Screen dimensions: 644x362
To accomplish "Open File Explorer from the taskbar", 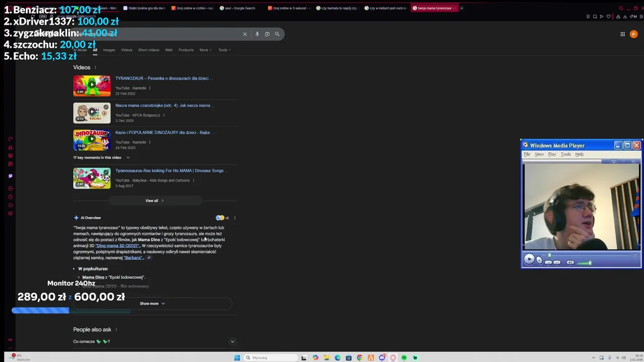I will pyautogui.click(x=327, y=358).
